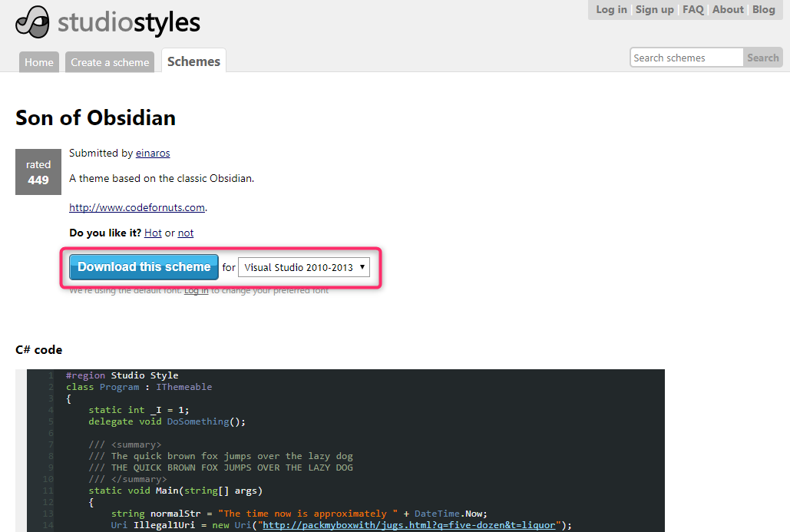
Task: Go to Create a scheme tab
Action: tap(110, 62)
